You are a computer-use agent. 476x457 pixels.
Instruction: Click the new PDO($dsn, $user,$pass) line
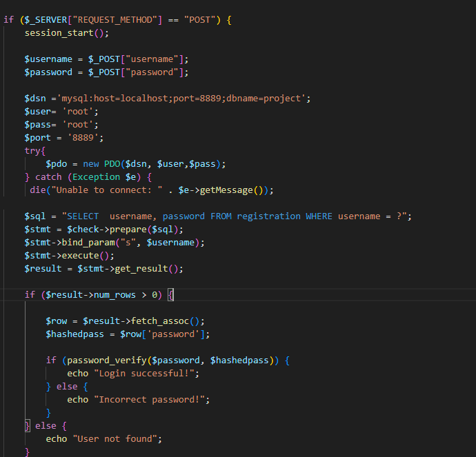[x=136, y=164]
